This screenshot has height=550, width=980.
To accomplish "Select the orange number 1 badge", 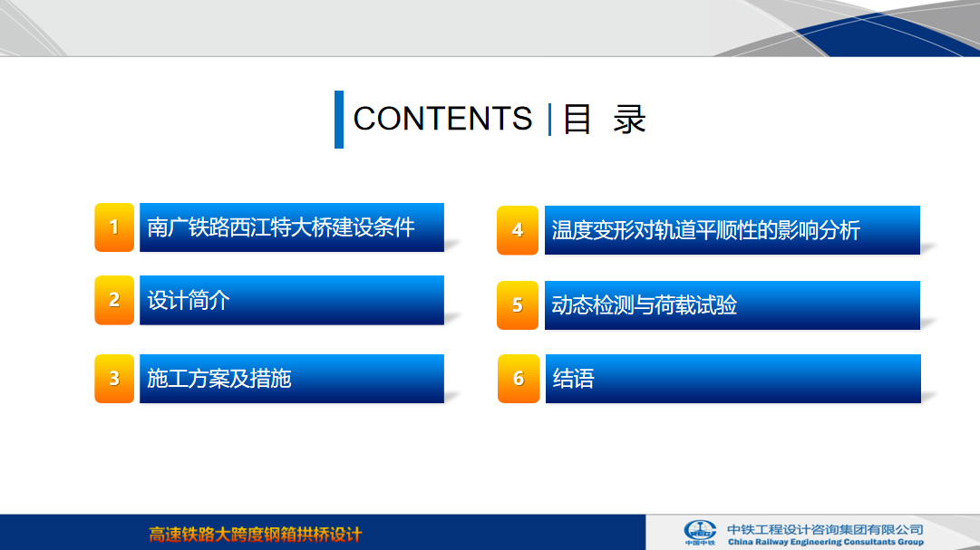I will pyautogui.click(x=113, y=228).
